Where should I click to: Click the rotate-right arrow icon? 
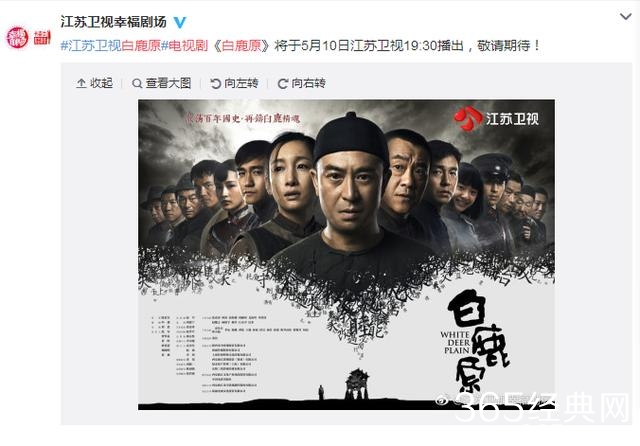coord(282,83)
